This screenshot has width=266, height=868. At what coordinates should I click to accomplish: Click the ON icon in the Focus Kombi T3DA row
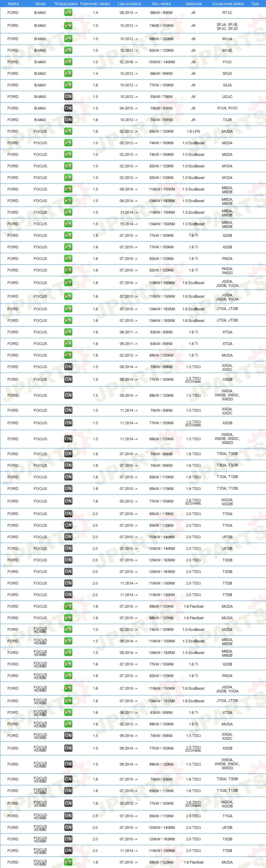[68, 779]
